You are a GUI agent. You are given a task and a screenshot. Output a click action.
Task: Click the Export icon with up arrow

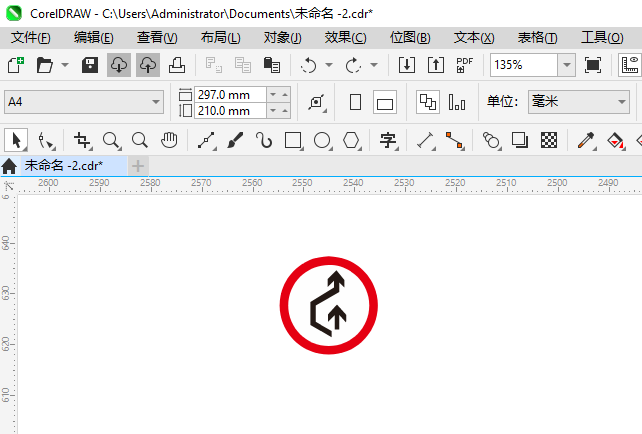point(436,65)
